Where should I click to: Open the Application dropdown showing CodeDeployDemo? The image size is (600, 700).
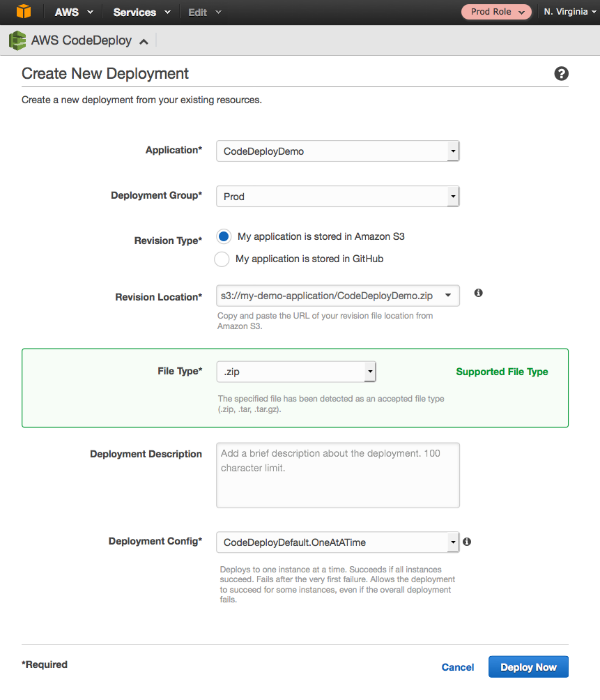(338, 151)
